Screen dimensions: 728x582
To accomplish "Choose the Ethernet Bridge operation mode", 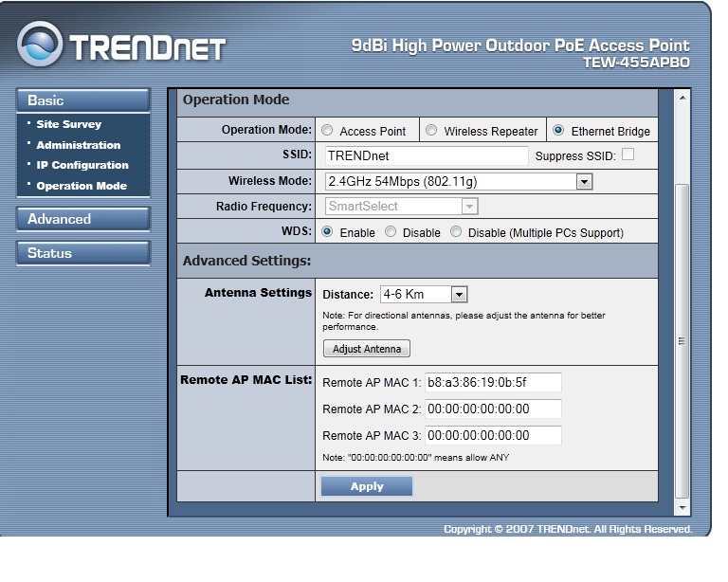I will pos(558,132).
